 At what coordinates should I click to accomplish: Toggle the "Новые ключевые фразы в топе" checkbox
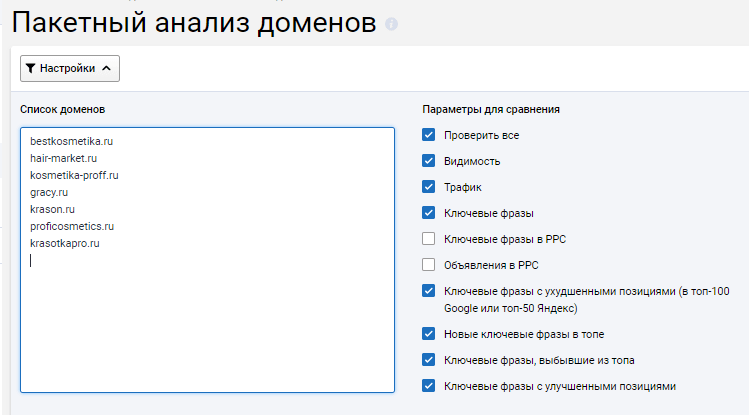pos(429,334)
